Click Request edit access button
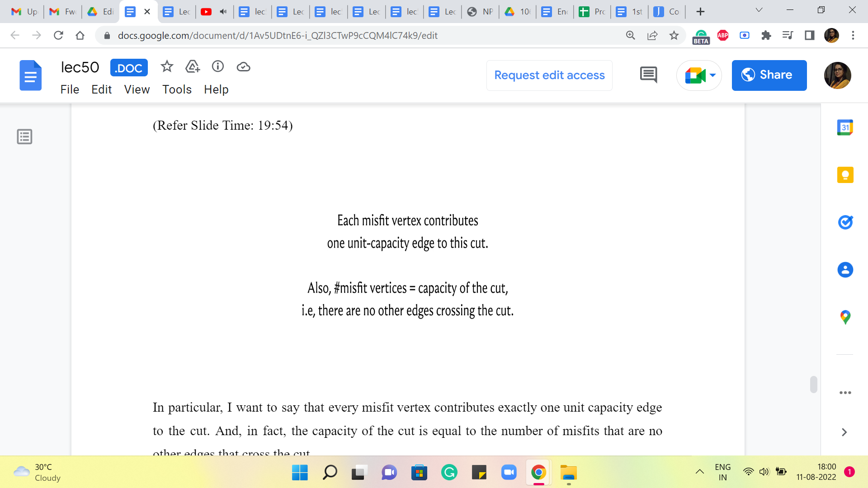 (549, 75)
